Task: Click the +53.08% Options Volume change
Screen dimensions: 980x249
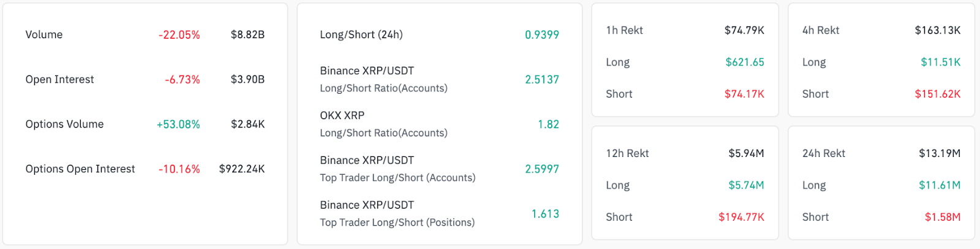Action: coord(178,124)
